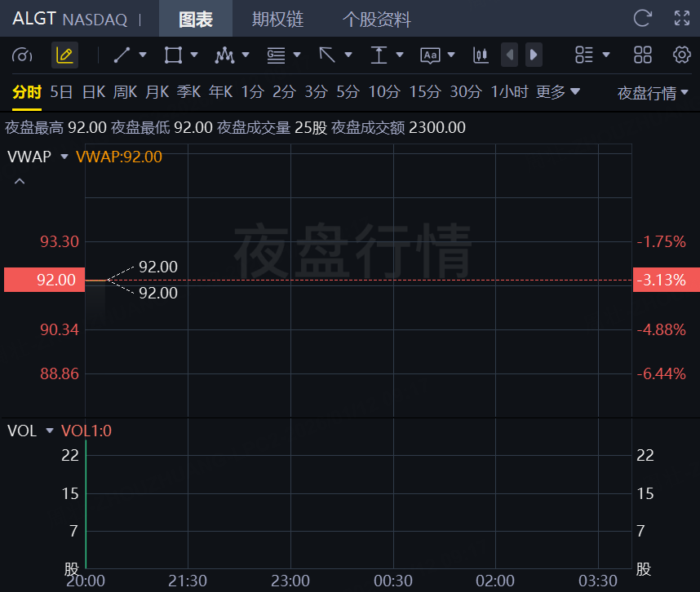Select the rectangle shape tool

173,55
